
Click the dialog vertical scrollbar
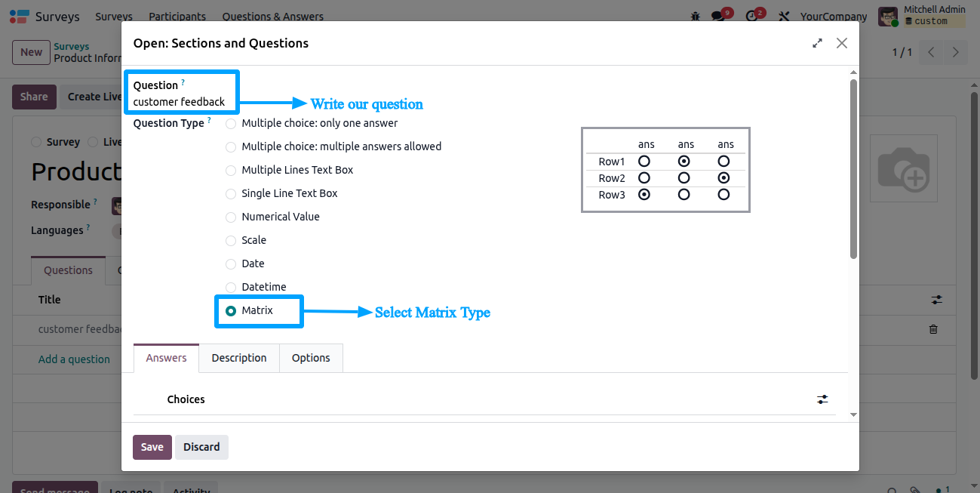tap(853, 169)
